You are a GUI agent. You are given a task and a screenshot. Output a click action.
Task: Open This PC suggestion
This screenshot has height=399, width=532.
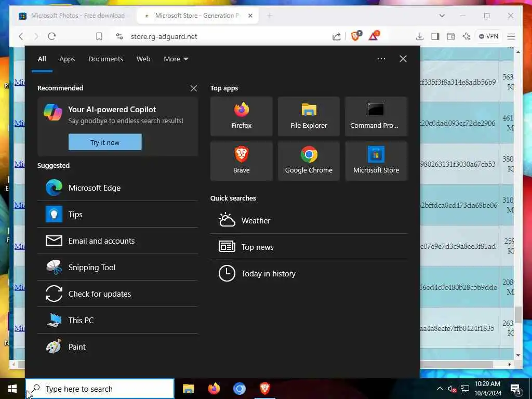point(118,320)
